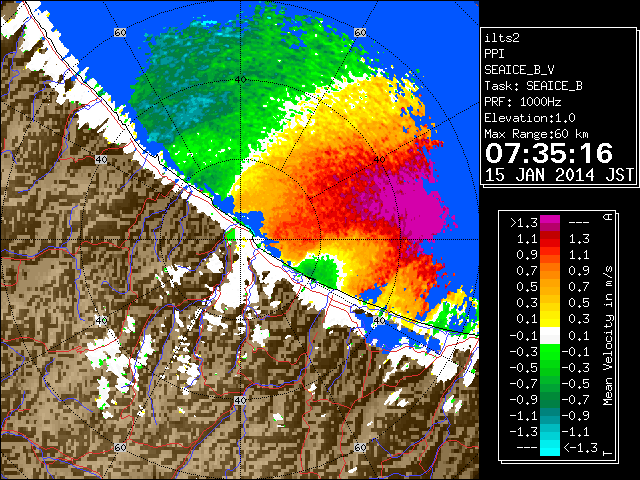This screenshot has width=640, height=480.
Task: Click the 'PRF: 1000Hz' text
Action: (523, 102)
